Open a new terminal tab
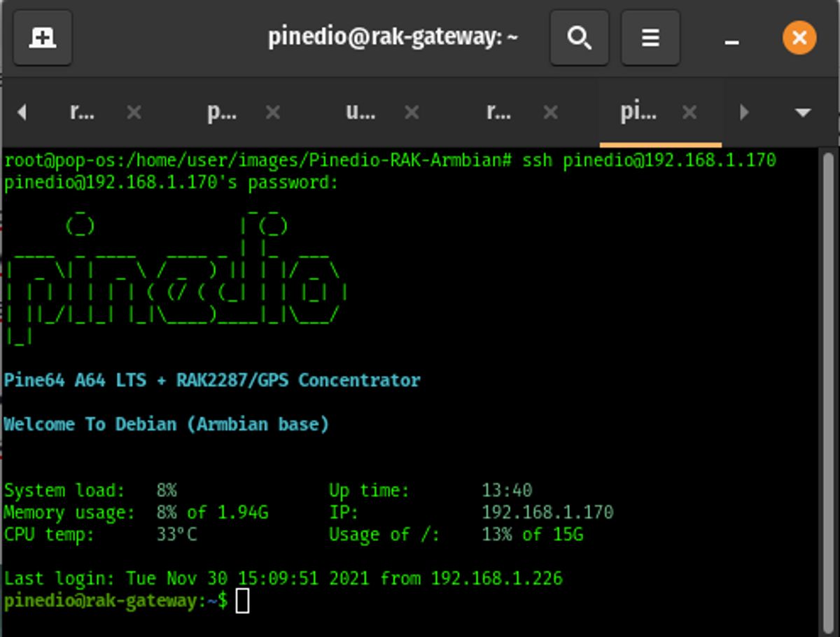The image size is (840, 637). (x=42, y=38)
